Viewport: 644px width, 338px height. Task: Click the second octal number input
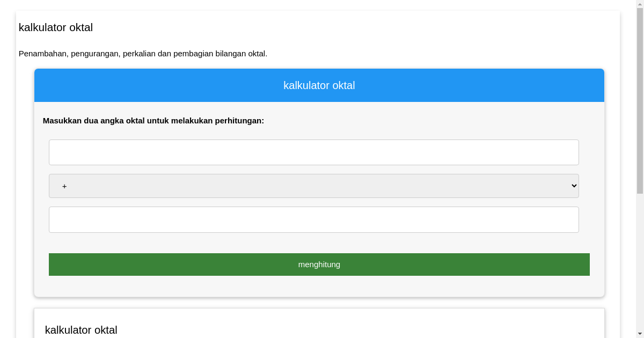coord(313,219)
